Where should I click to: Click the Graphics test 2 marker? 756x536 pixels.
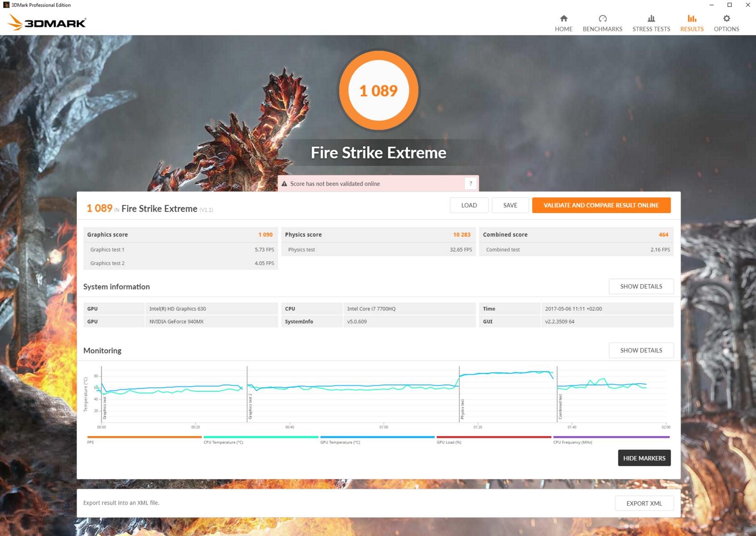point(250,406)
